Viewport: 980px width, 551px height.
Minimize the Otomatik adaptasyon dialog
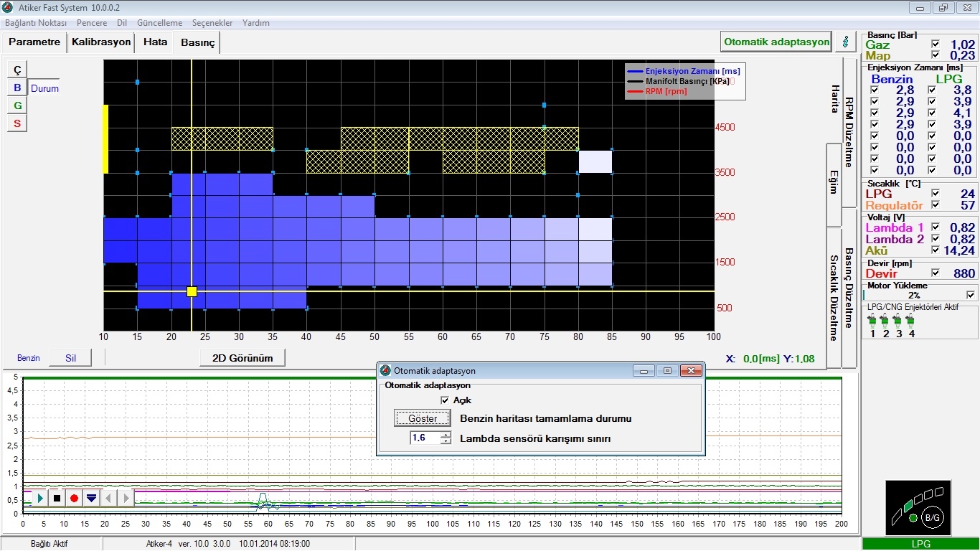coord(644,371)
